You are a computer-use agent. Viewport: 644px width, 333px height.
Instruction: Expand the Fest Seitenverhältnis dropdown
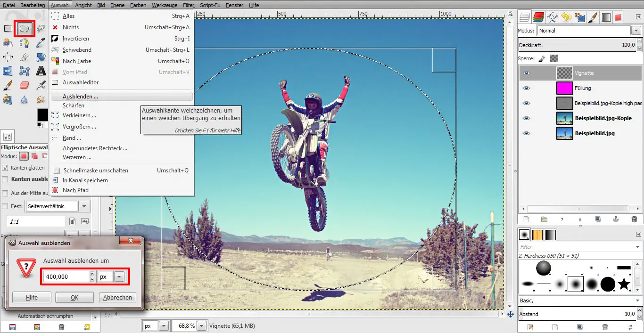click(84, 206)
